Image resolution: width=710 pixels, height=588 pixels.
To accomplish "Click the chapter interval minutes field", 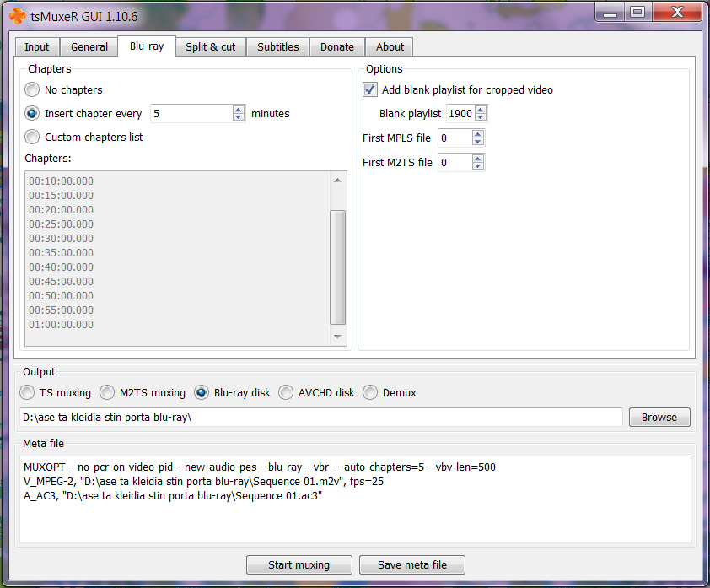I will [x=191, y=113].
